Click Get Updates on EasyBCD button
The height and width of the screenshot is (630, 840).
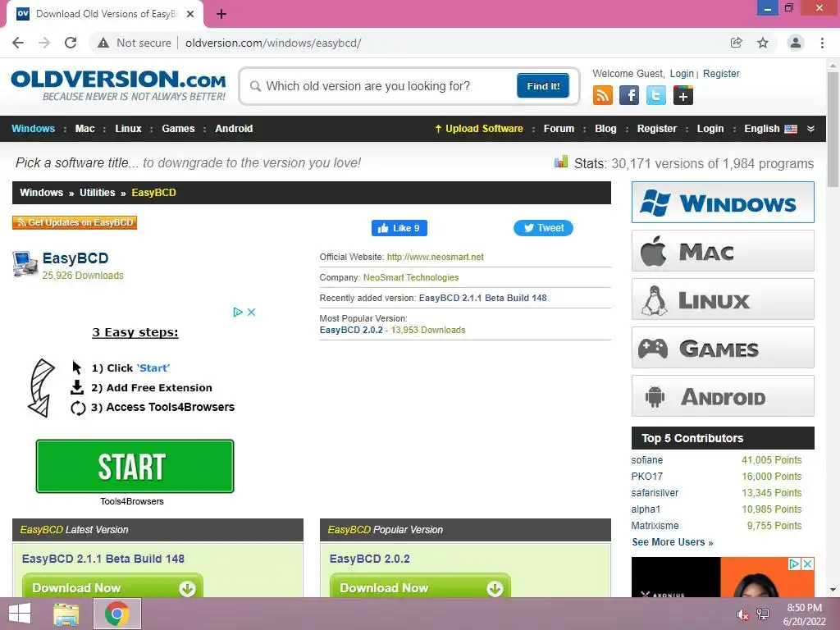75,222
